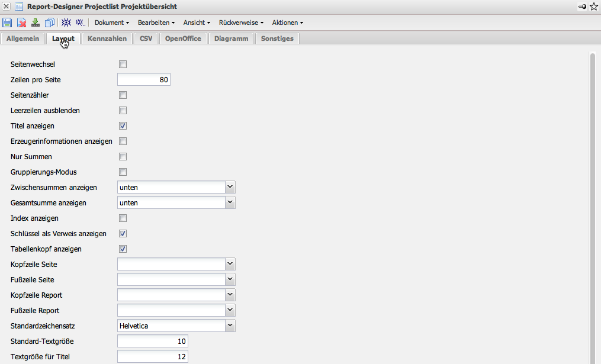Open the Dokument menu
This screenshot has width=601, height=364.
[x=111, y=22]
